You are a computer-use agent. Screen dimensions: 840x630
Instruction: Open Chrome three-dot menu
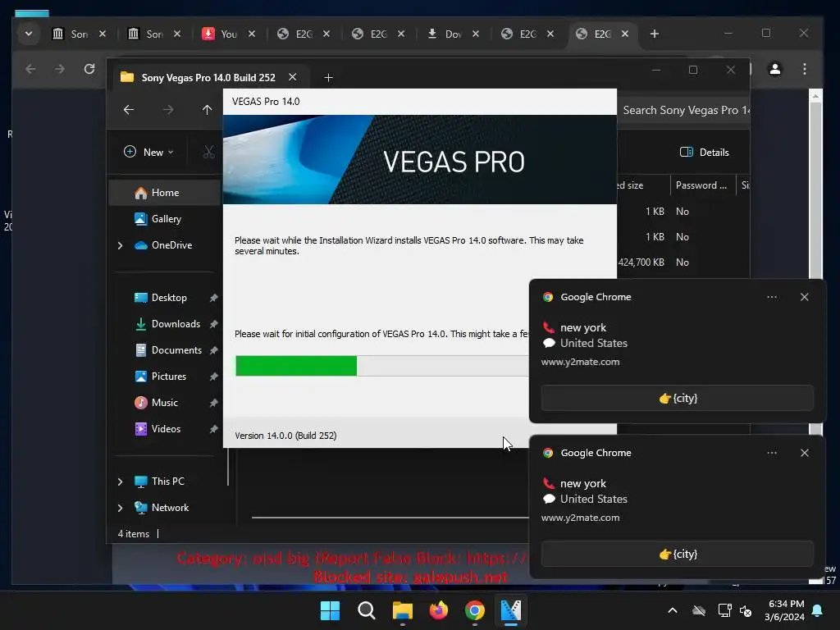pos(805,69)
